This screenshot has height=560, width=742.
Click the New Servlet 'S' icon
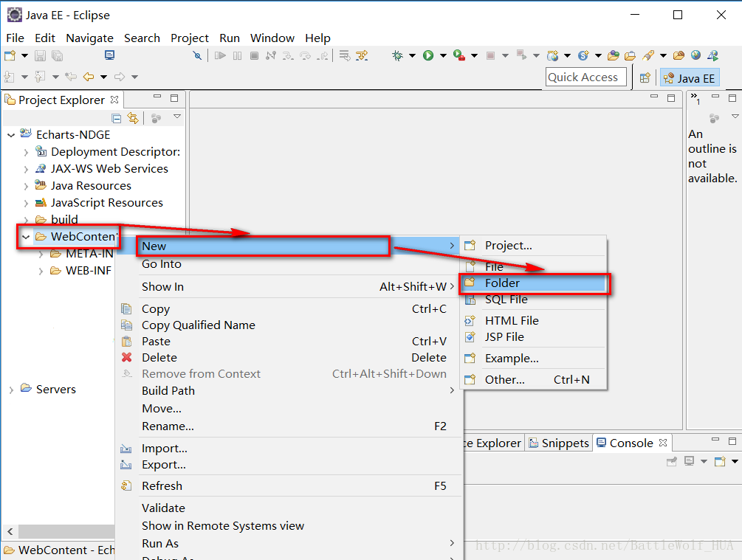coord(583,56)
